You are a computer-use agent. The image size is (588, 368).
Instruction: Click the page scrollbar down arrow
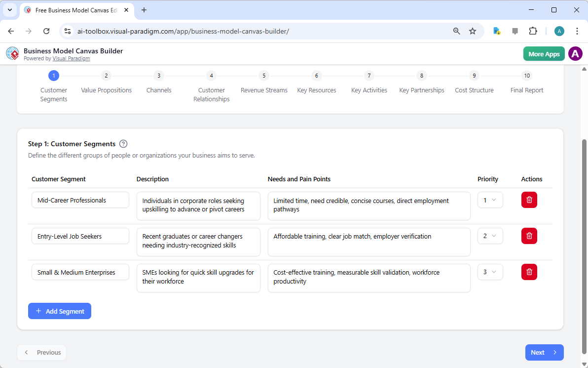[584, 364]
